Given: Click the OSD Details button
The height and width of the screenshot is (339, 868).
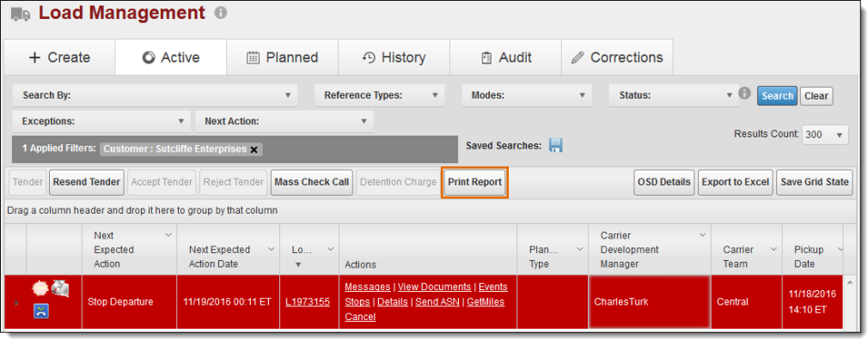Looking at the screenshot, I should coord(663,182).
